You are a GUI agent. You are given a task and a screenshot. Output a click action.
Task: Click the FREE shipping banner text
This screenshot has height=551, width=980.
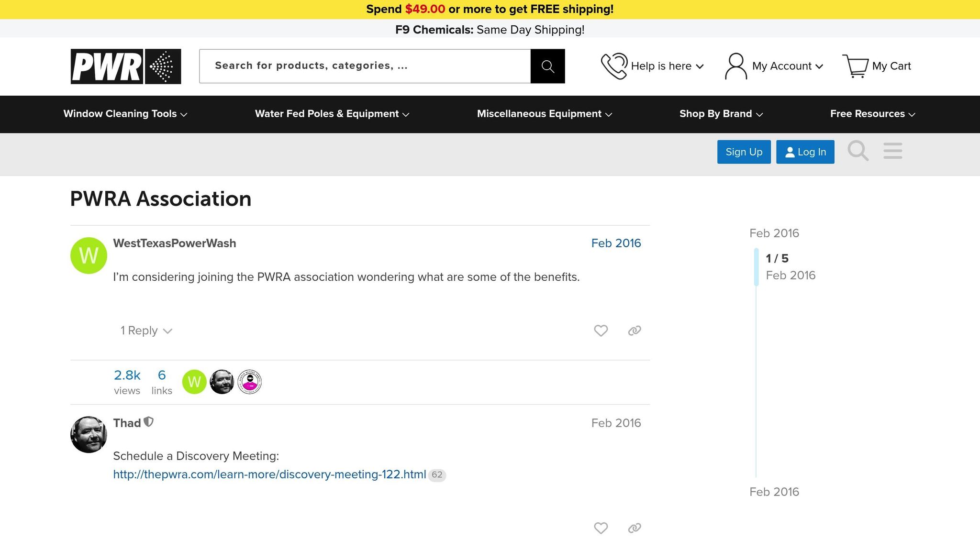tap(490, 9)
